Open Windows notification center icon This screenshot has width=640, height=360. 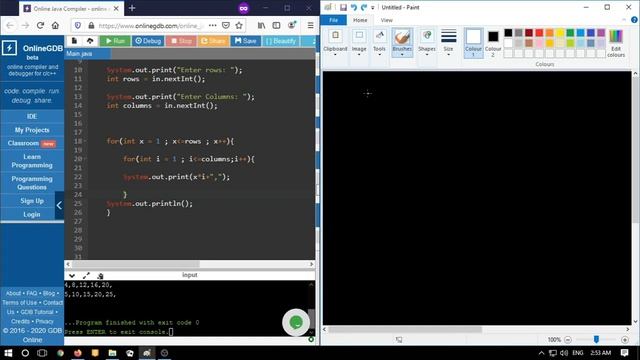point(624,353)
